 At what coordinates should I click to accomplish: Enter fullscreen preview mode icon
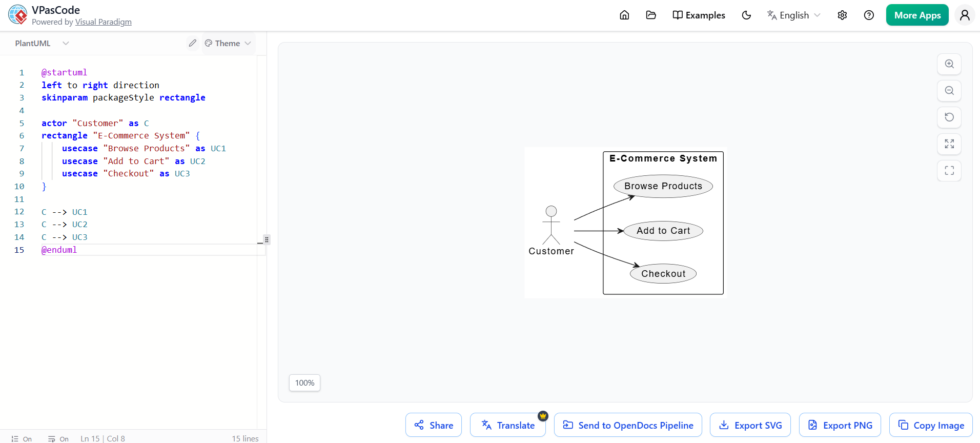(x=949, y=171)
